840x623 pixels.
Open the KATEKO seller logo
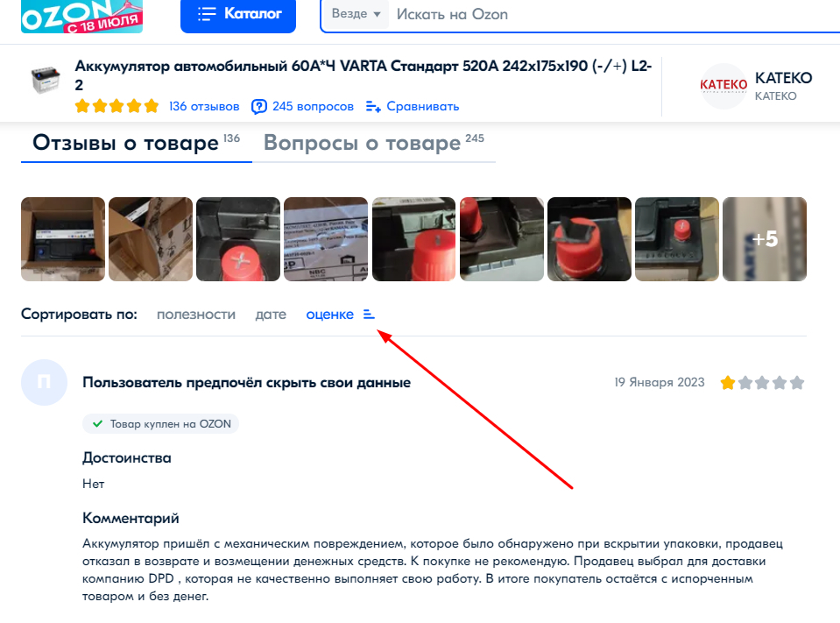tap(724, 86)
